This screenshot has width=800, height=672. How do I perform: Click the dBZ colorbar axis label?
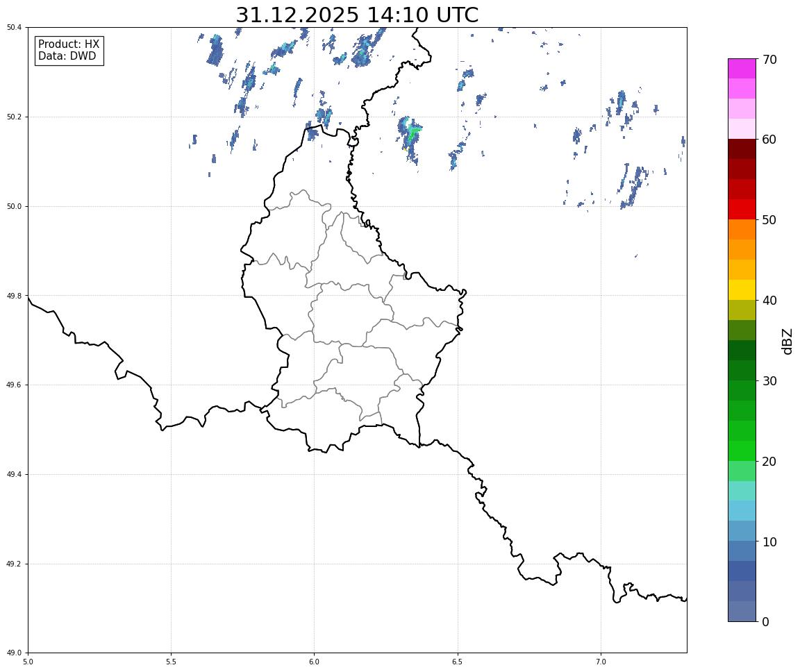tap(787, 341)
